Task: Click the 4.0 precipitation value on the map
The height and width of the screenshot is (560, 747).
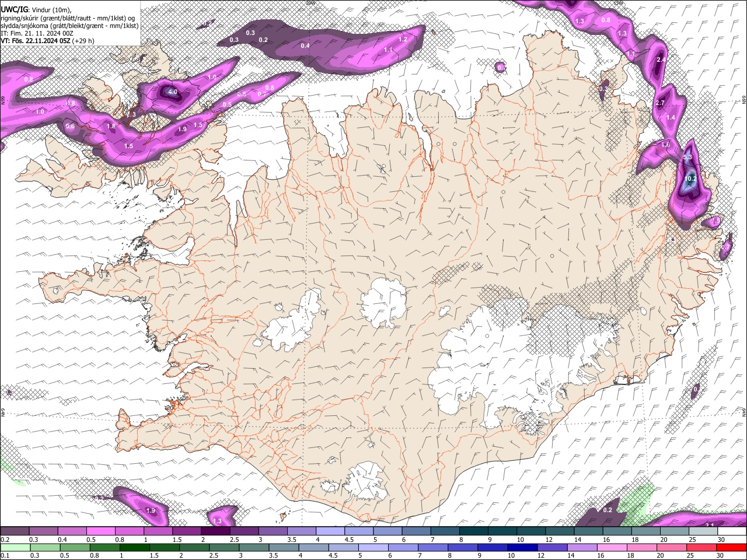Action: (172, 92)
